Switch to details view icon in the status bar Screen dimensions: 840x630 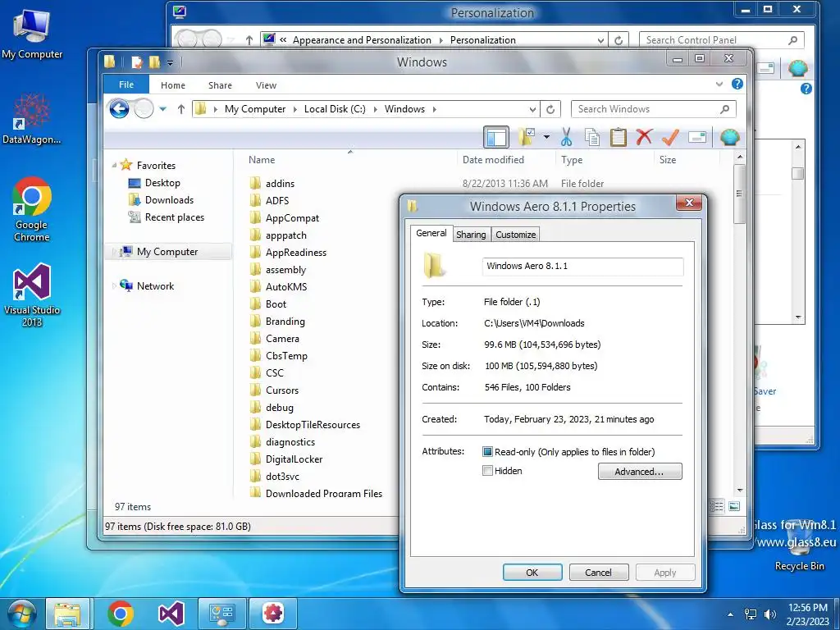(716, 506)
